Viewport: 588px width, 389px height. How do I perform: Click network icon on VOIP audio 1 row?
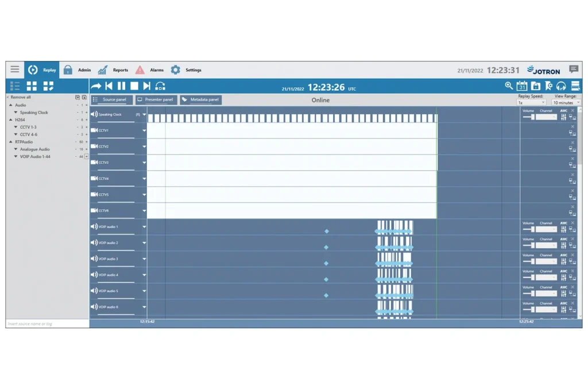coord(572,230)
